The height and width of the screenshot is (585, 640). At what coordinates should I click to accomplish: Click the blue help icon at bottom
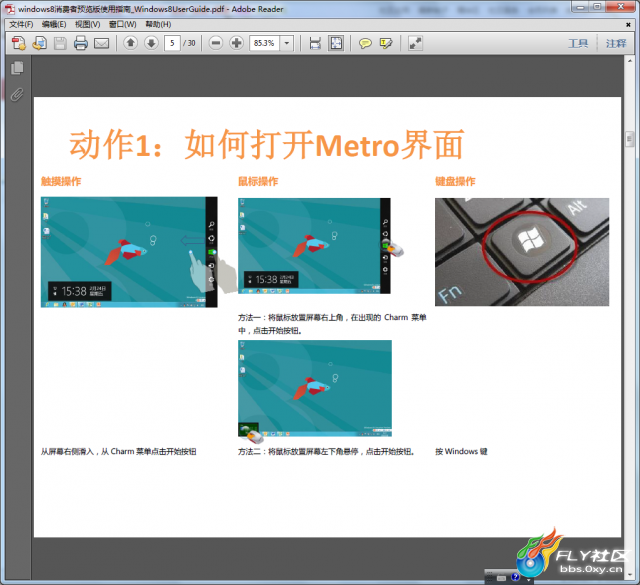click(x=515, y=576)
